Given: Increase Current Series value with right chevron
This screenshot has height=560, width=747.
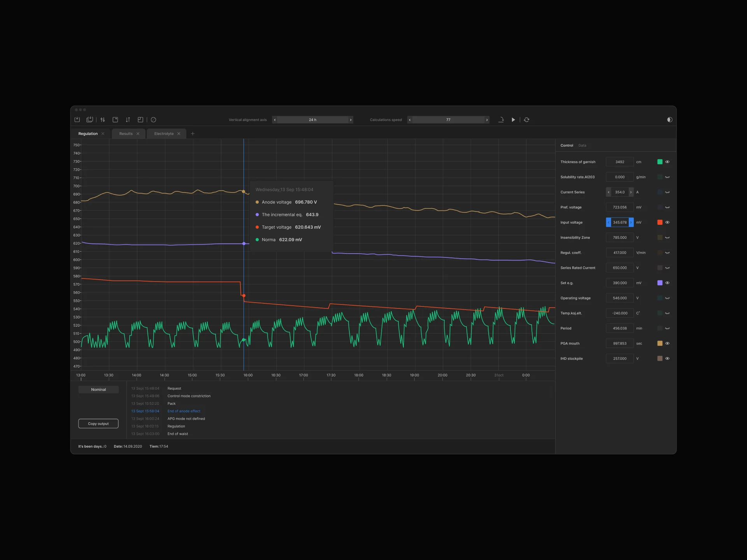Looking at the screenshot, I should pyautogui.click(x=631, y=192).
